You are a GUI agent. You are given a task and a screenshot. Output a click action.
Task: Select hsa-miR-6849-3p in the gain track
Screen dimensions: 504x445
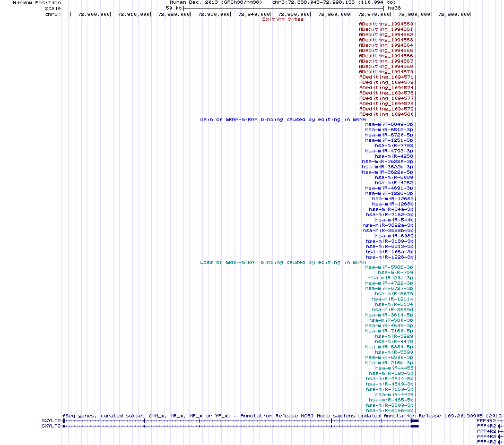tap(389, 124)
